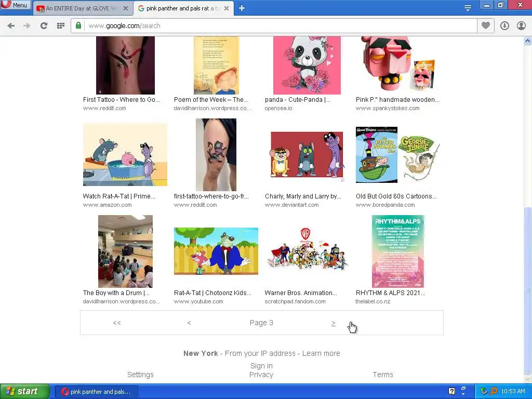The width and height of the screenshot is (532, 399).
Task: Click the help question mark tray icon
Action: tap(451, 392)
